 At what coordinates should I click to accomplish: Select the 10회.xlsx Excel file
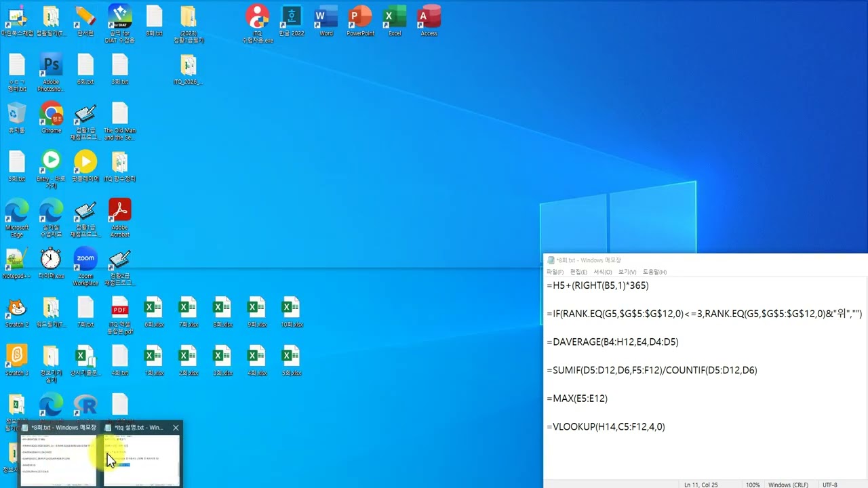(x=291, y=312)
